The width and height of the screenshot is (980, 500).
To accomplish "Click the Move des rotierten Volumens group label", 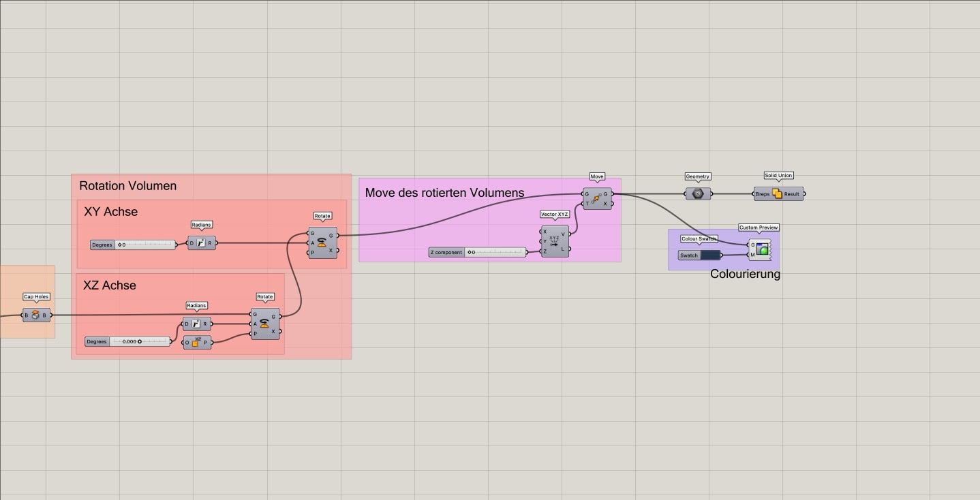I will [x=444, y=193].
